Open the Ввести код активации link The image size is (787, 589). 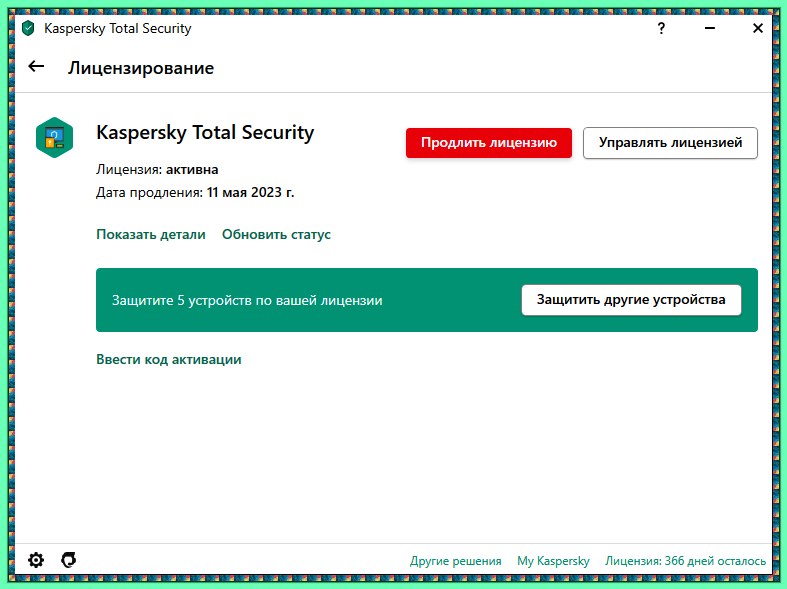[x=169, y=359]
